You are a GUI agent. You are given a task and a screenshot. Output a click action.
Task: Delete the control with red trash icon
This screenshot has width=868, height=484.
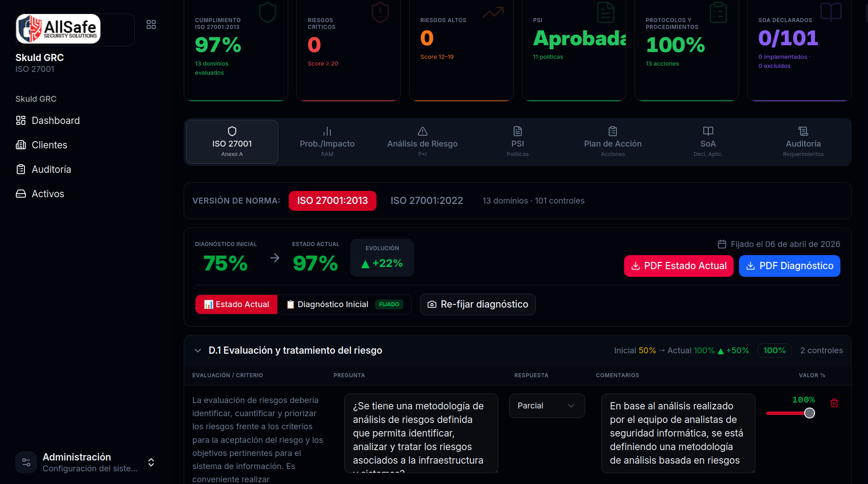835,403
